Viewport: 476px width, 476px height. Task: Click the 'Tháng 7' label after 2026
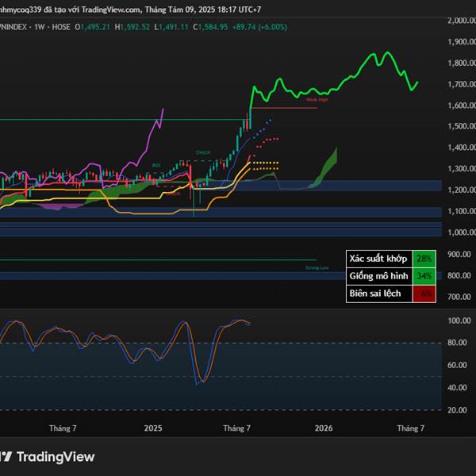pyautogui.click(x=411, y=428)
